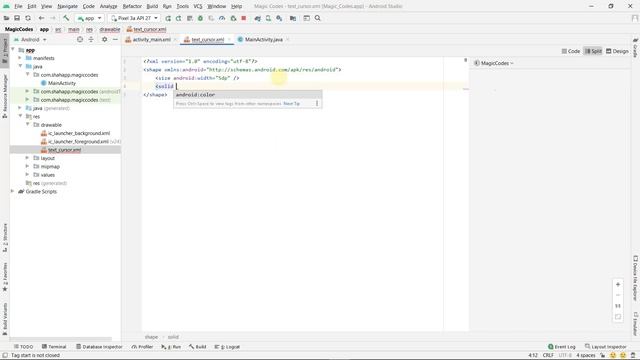Zoom to fit screen icon in preview

618,317
